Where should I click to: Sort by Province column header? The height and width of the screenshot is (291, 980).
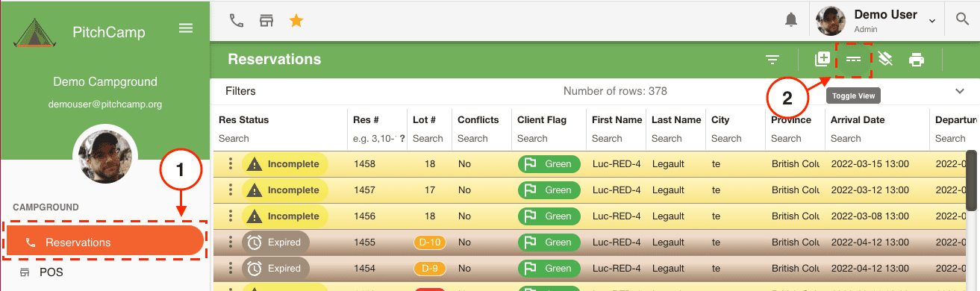point(791,119)
